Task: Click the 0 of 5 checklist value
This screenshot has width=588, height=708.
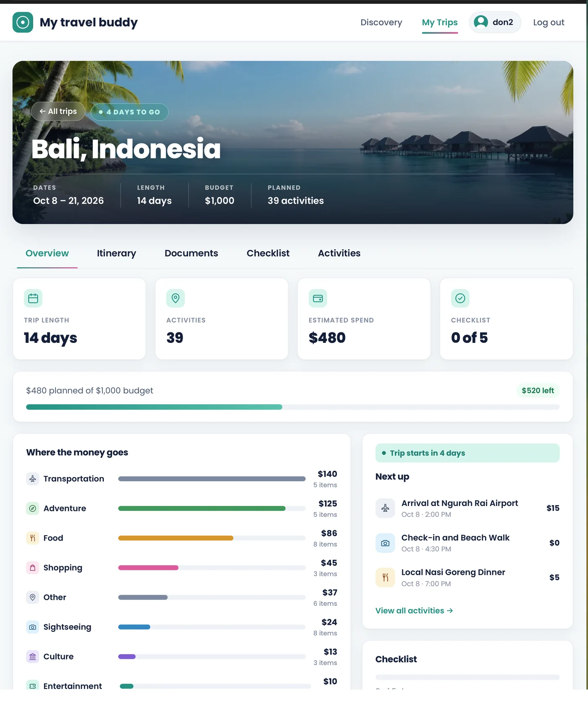Action: 469,338
